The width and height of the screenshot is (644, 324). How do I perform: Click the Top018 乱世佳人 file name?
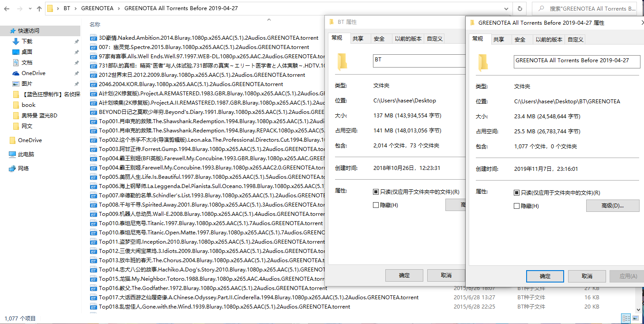[x=224, y=307]
